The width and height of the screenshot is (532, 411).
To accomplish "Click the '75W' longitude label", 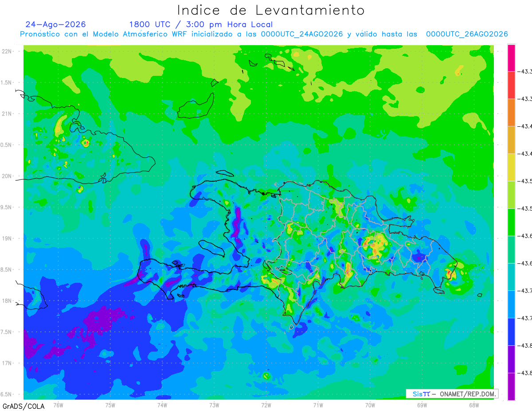I will (110, 404).
